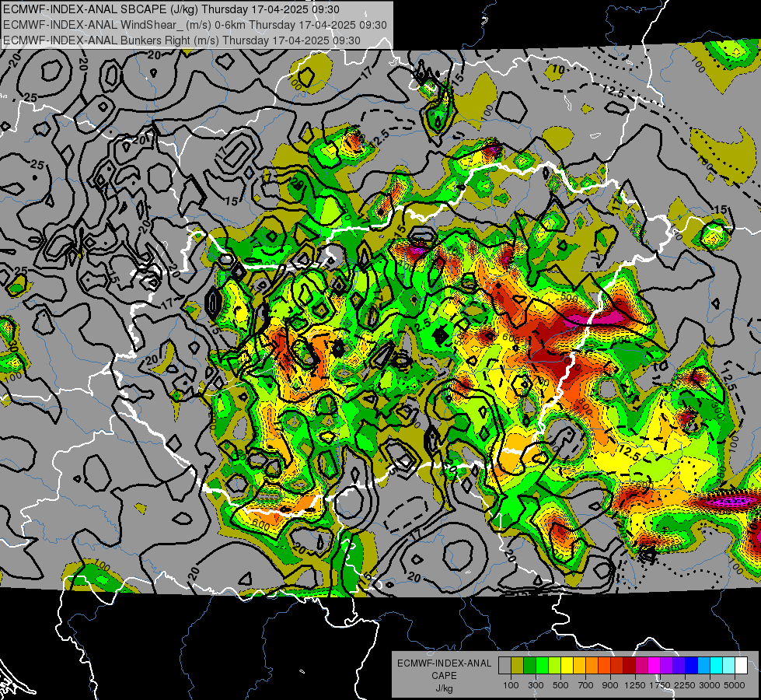Click the 'WindShear_ (m/s) 0-6km' header line
Viewport: 761px width, 700px height.
coord(194,25)
